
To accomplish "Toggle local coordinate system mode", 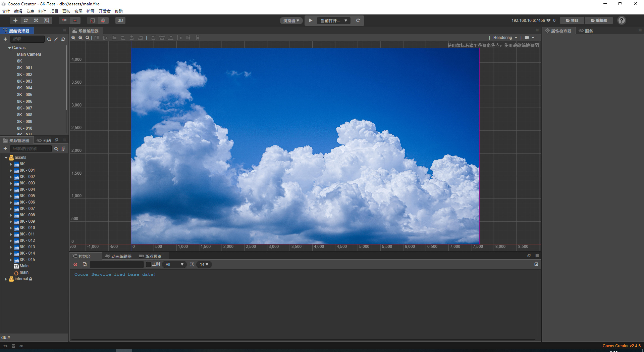I will tap(92, 20).
